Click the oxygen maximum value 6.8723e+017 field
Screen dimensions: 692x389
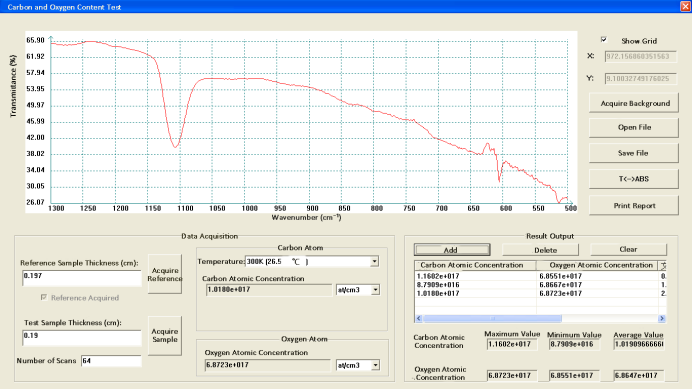(512, 376)
